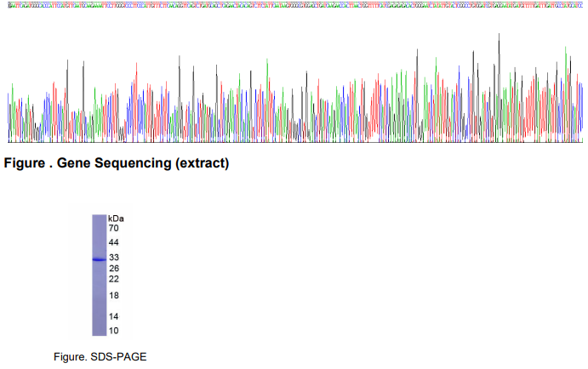Click the blue protein band near 33 kDa
The width and height of the screenshot is (588, 369).
pos(100,259)
